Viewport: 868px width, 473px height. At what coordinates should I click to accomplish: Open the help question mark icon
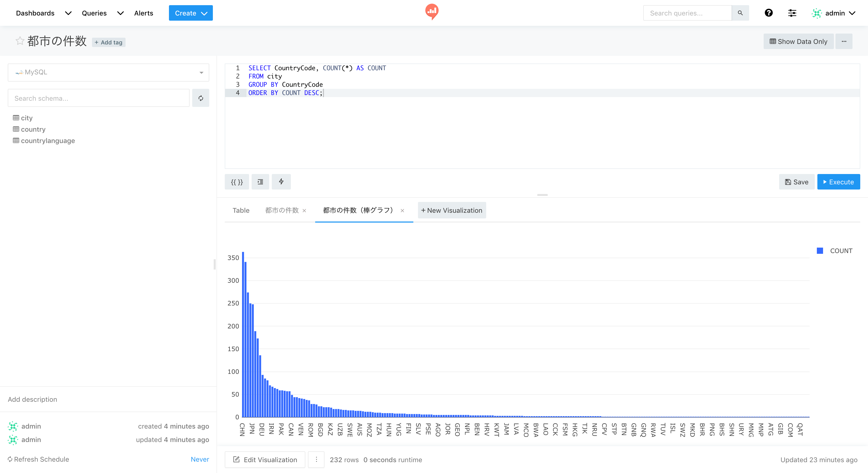pyautogui.click(x=768, y=13)
